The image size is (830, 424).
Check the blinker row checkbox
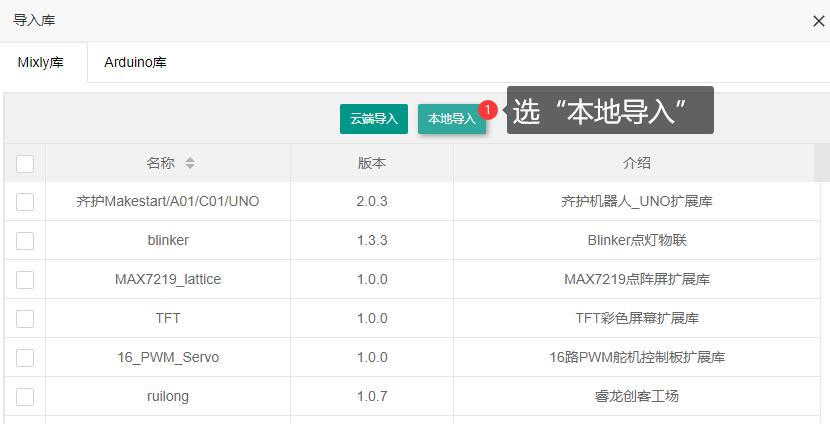click(25, 241)
